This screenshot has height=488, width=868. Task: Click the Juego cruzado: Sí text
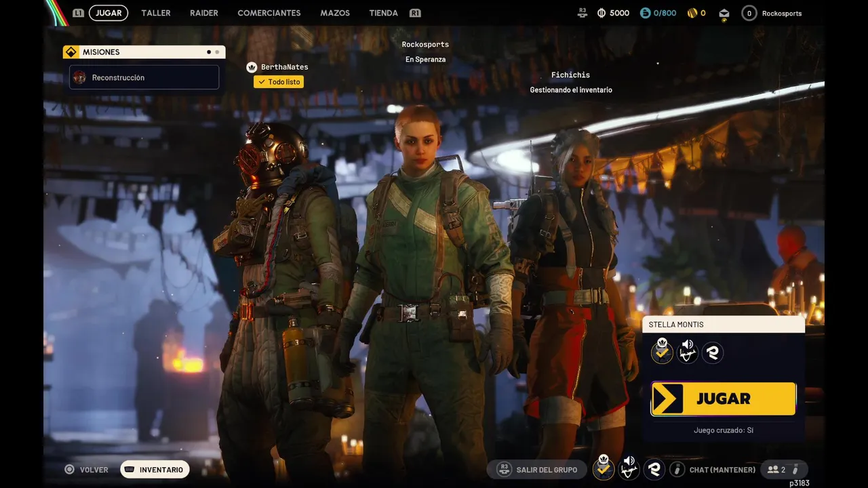(x=724, y=430)
